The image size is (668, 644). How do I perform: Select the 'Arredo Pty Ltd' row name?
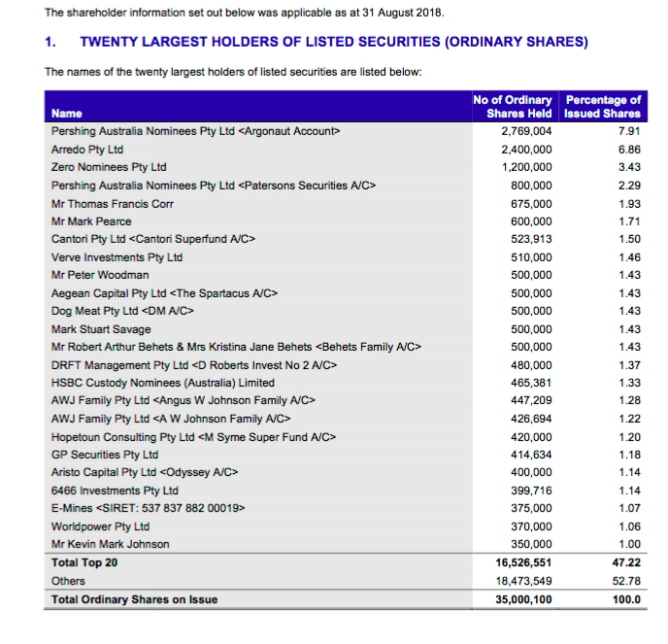pyautogui.click(x=87, y=150)
